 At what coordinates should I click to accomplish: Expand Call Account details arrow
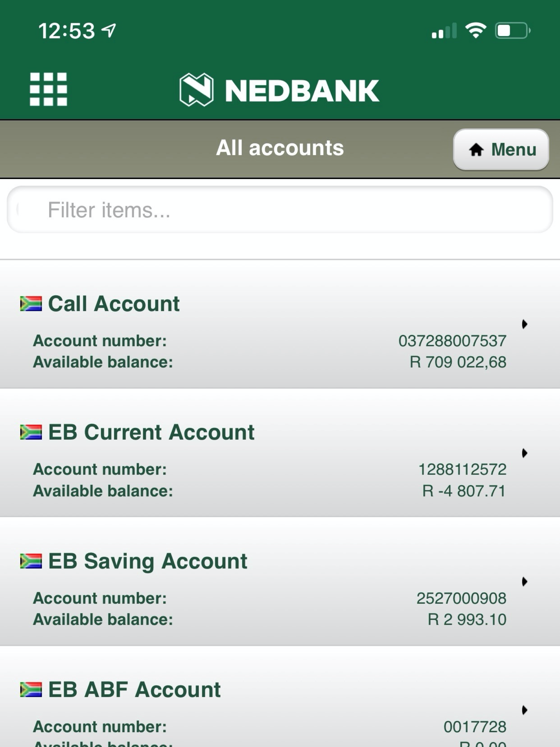pos(524,324)
